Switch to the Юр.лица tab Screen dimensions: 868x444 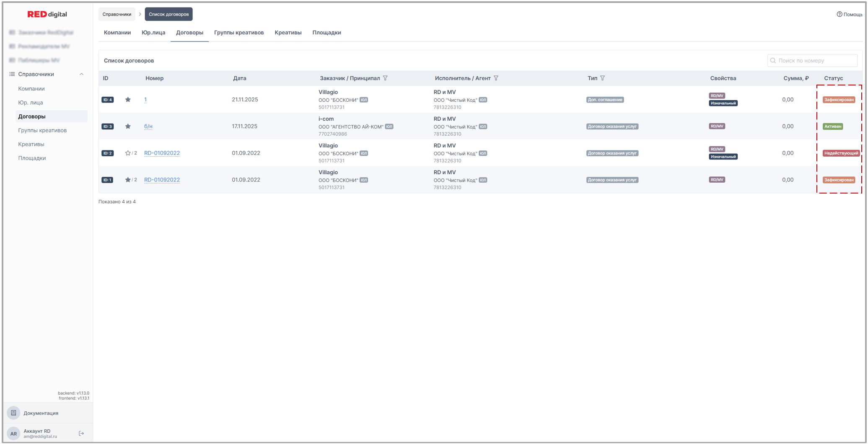click(x=153, y=33)
